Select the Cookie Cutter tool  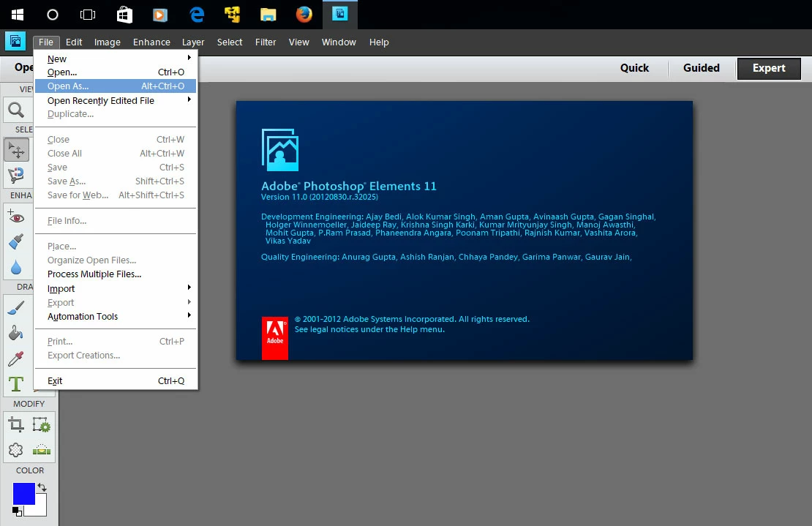click(x=16, y=449)
